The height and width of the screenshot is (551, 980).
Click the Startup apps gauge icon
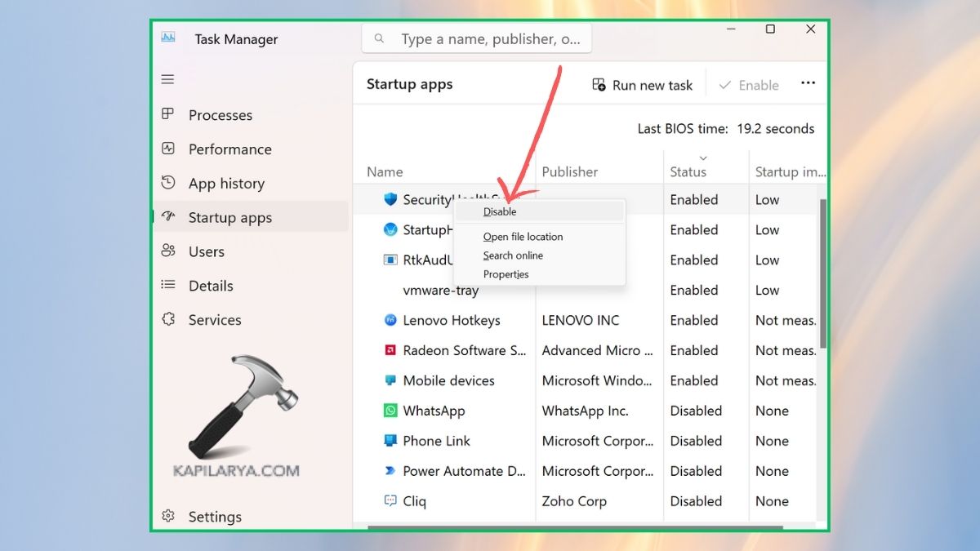(x=168, y=217)
